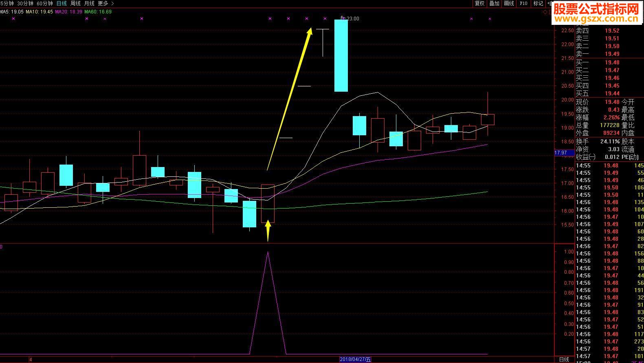
Task: Switch to the 30分钟 chart period
Action: pyautogui.click(x=25, y=3)
